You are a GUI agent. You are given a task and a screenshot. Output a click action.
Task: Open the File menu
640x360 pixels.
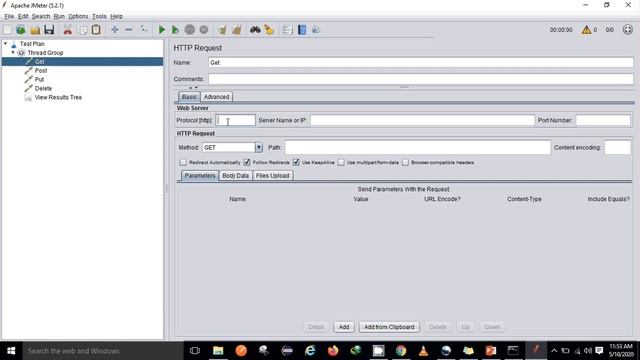click(x=9, y=16)
